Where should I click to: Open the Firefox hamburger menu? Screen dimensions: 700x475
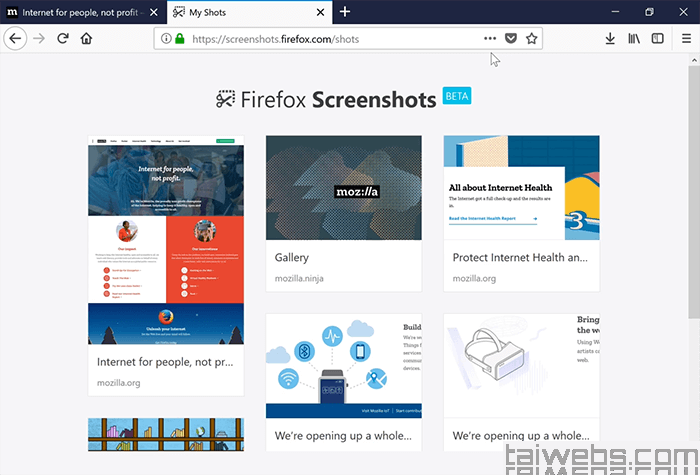683,39
